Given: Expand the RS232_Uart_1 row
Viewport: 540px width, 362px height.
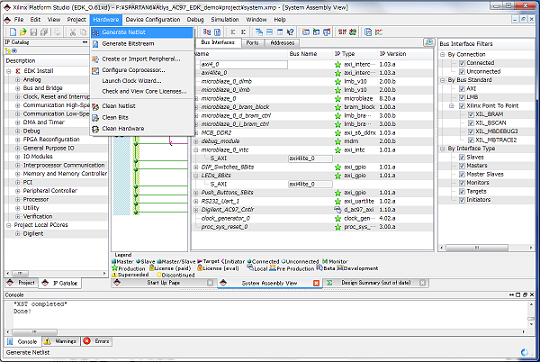Looking at the screenshot, I should [196, 201].
